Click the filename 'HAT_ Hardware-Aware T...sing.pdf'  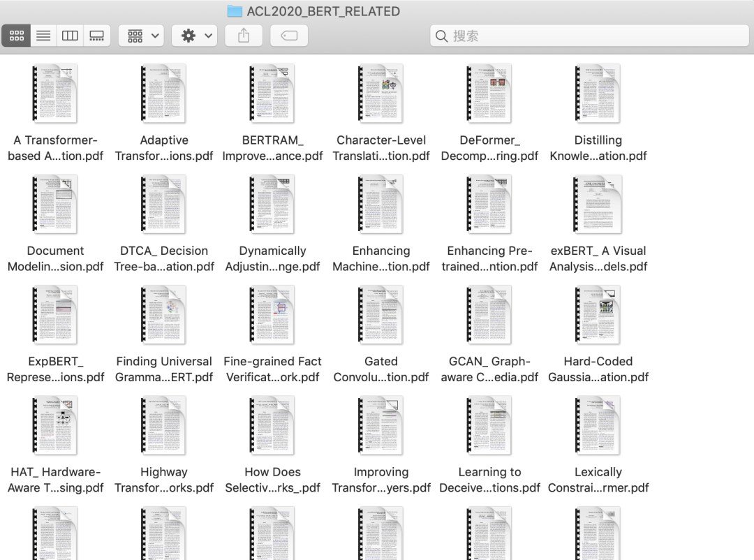pyautogui.click(x=55, y=480)
